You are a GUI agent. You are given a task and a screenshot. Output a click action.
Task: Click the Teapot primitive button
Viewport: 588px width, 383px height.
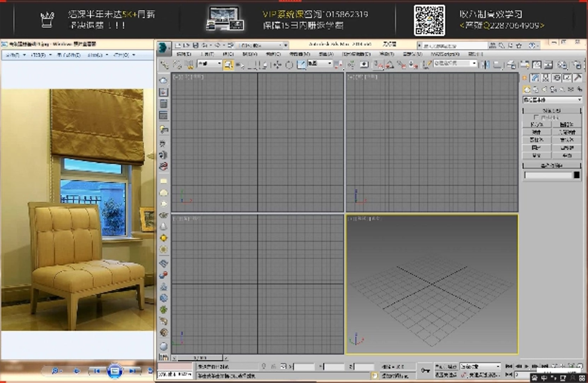pos(537,156)
